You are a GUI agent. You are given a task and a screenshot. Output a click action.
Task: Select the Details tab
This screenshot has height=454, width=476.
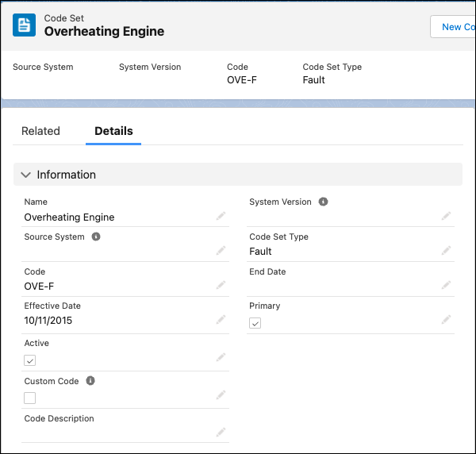(113, 131)
